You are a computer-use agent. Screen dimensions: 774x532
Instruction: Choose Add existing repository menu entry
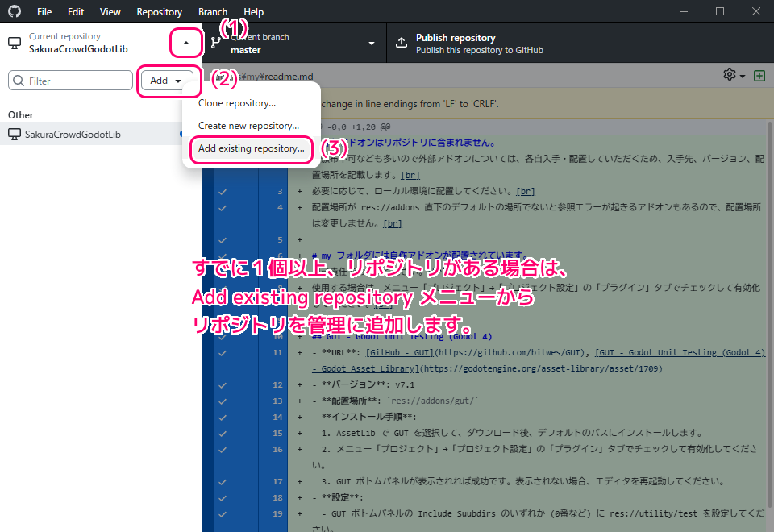251,148
